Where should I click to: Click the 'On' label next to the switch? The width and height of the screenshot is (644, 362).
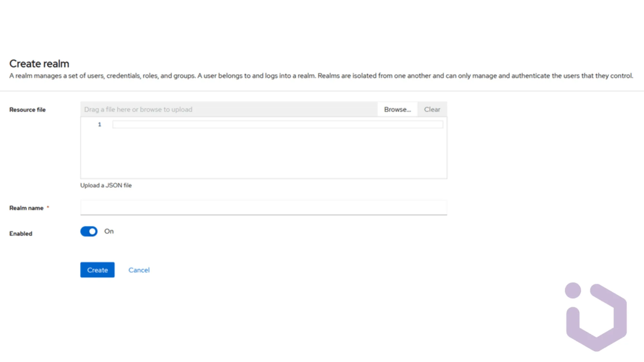pos(109,231)
